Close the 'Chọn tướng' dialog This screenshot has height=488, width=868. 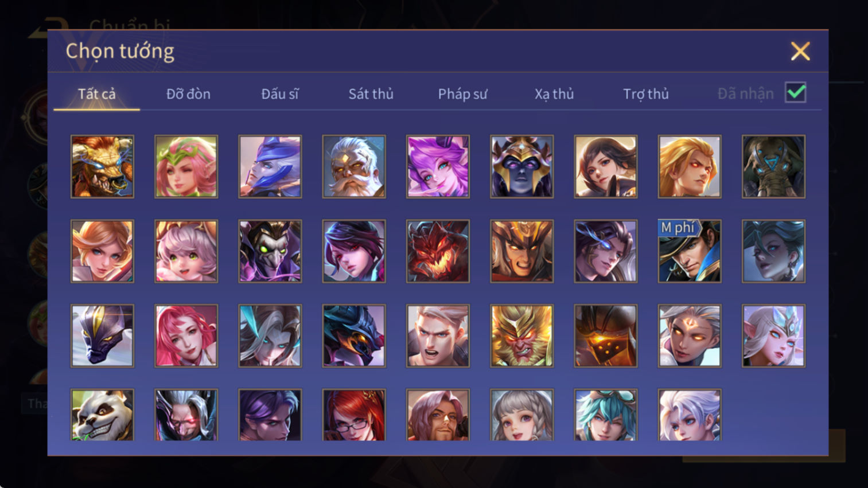click(x=800, y=51)
